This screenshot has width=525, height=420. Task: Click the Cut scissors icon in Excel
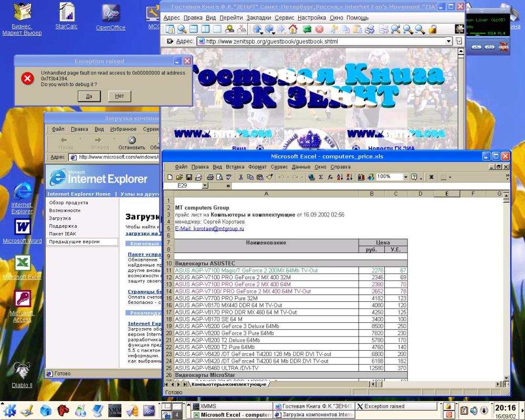click(240, 177)
